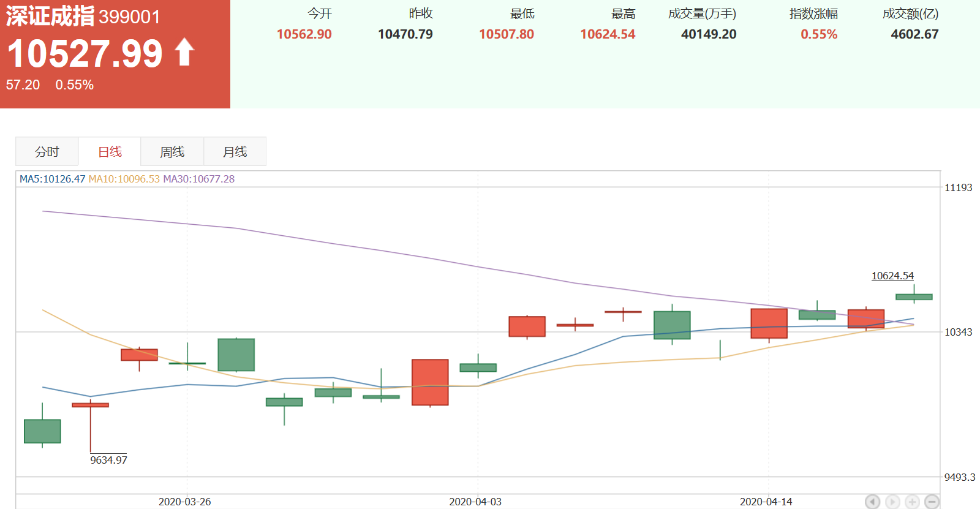Click the 2020-04-03 date axis label
Screen dimensions: 980x509
(x=475, y=502)
